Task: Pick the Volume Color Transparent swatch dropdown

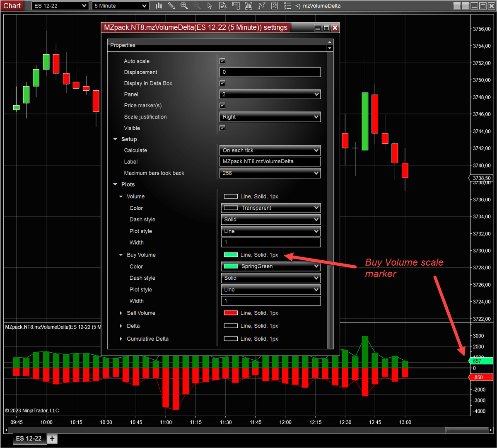Action: click(271, 208)
